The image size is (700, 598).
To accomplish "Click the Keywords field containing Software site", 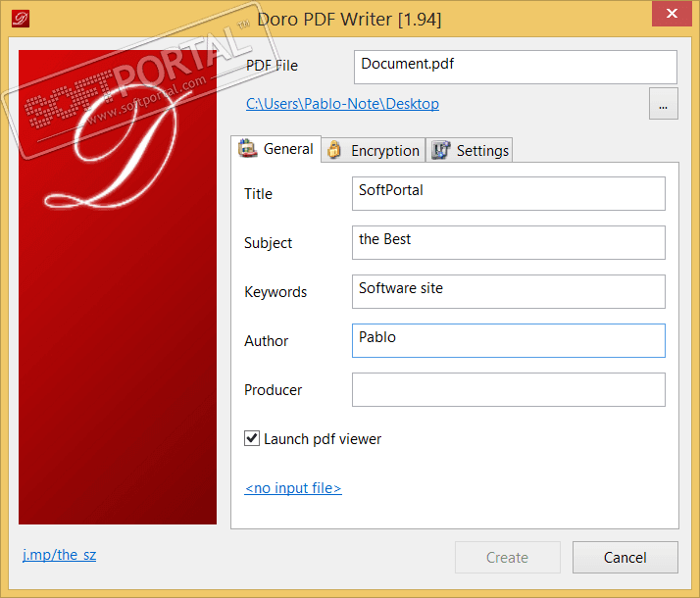I will [509, 291].
